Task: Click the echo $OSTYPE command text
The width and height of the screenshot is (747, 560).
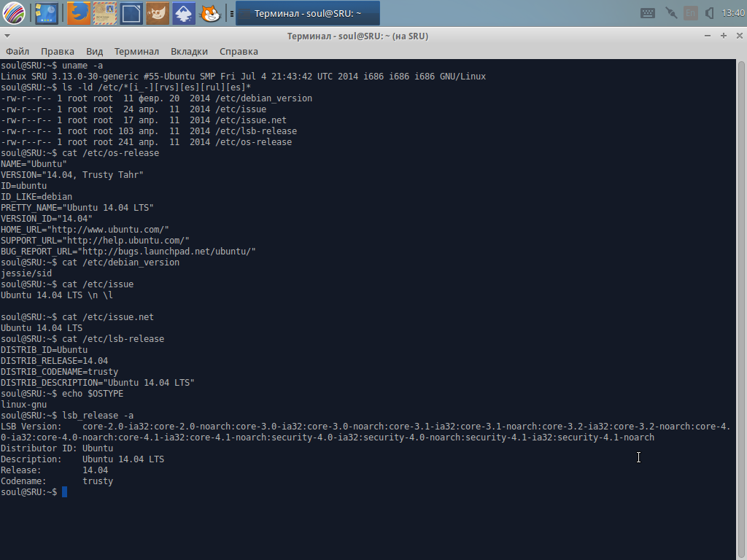Action: coord(93,394)
